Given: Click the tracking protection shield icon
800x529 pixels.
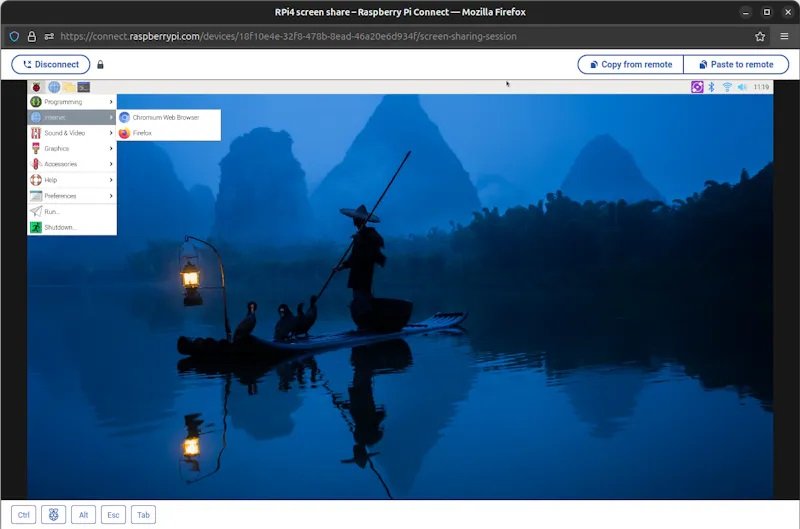Looking at the screenshot, I should (x=14, y=36).
